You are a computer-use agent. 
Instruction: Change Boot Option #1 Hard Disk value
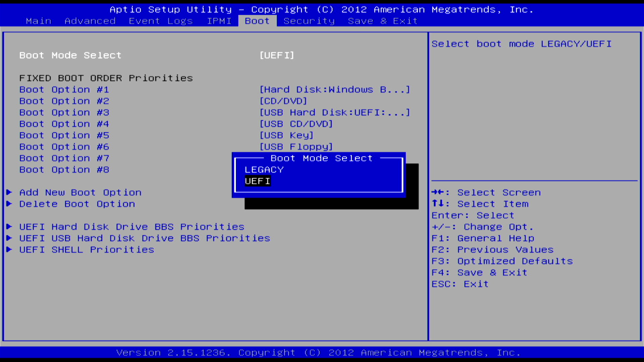(x=334, y=90)
